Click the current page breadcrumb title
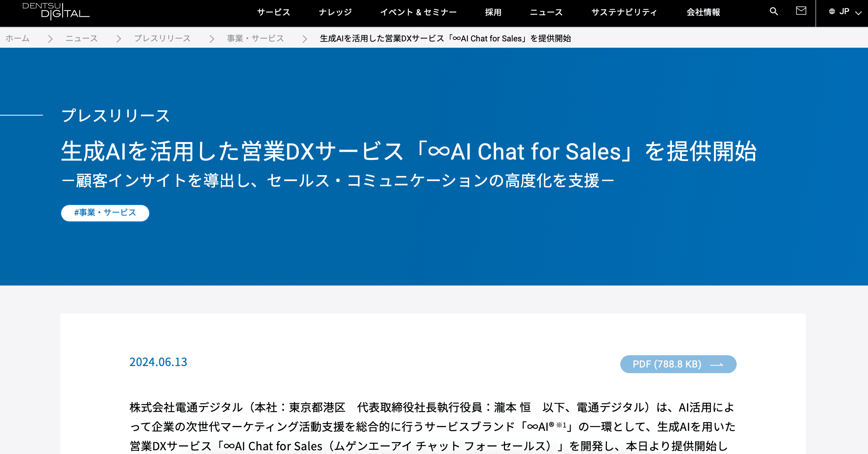This screenshot has height=454, width=868. pyautogui.click(x=445, y=38)
